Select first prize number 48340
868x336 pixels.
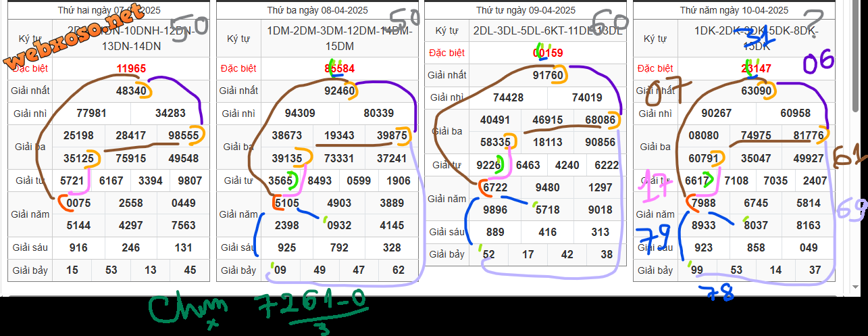(x=131, y=91)
